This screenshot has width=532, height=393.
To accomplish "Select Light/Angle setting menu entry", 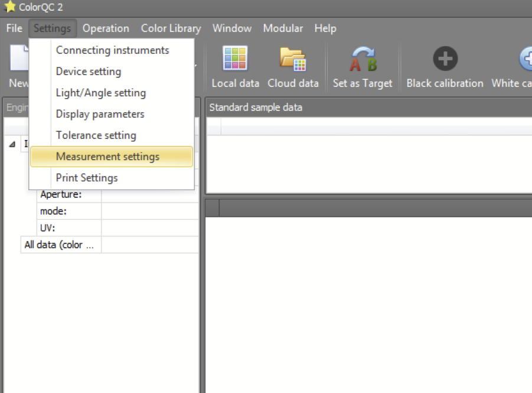I will [x=100, y=93].
